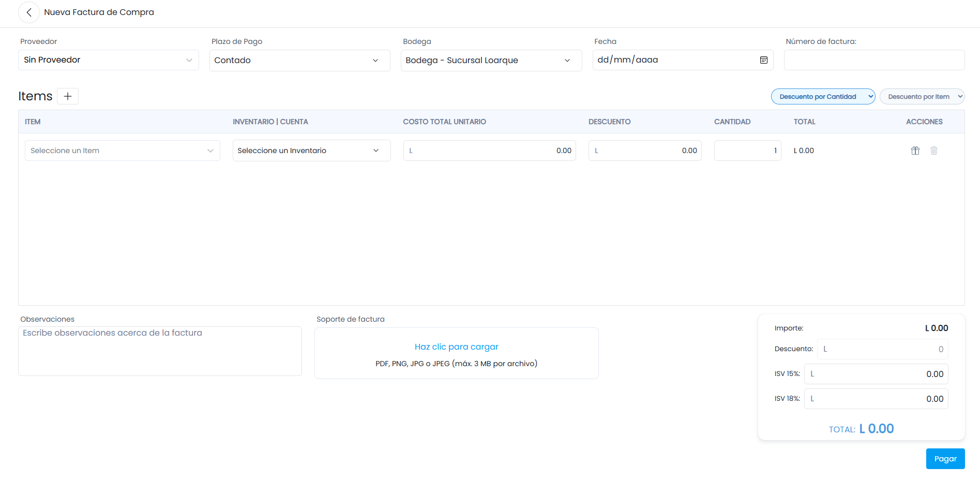Open the Seleccione un Item dropdown
The image size is (980, 482).
coord(123,150)
